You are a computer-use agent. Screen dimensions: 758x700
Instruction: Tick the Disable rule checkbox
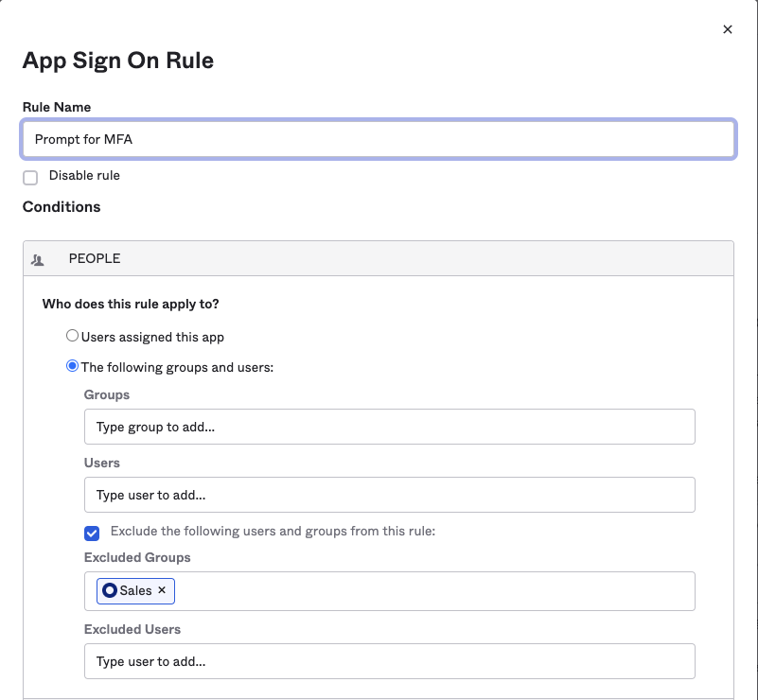tap(30, 178)
